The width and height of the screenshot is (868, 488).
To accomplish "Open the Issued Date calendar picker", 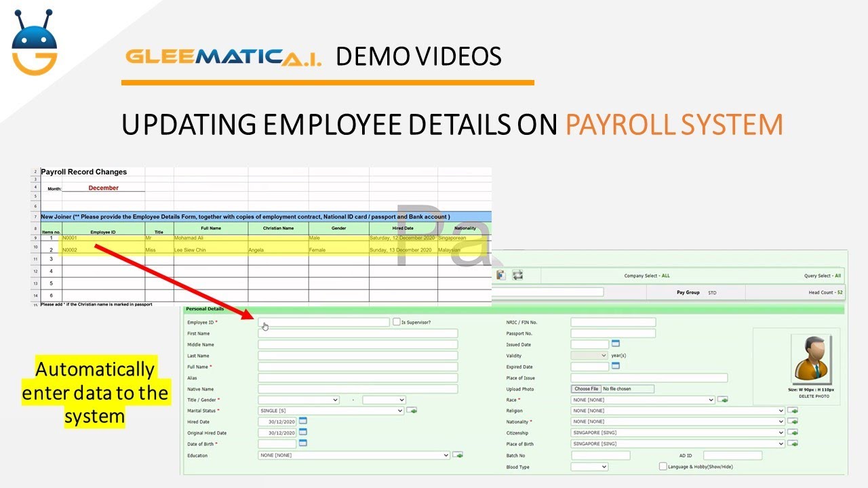I will [616, 344].
